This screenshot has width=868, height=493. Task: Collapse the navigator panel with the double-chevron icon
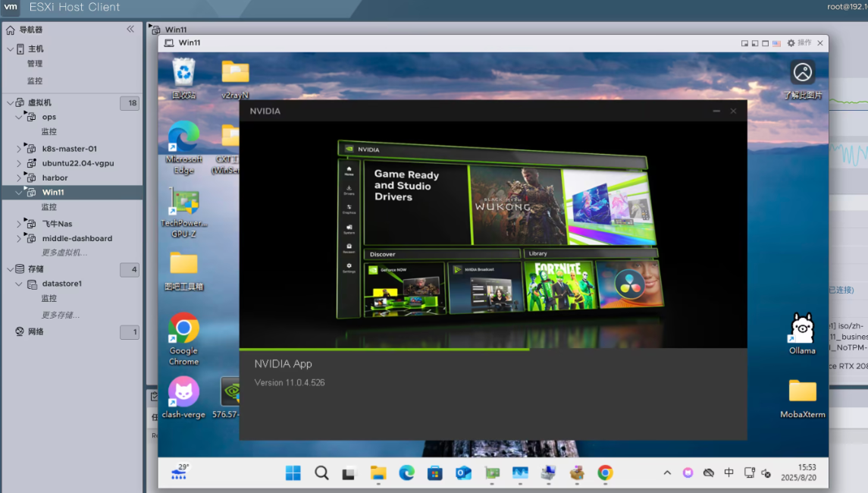(130, 30)
